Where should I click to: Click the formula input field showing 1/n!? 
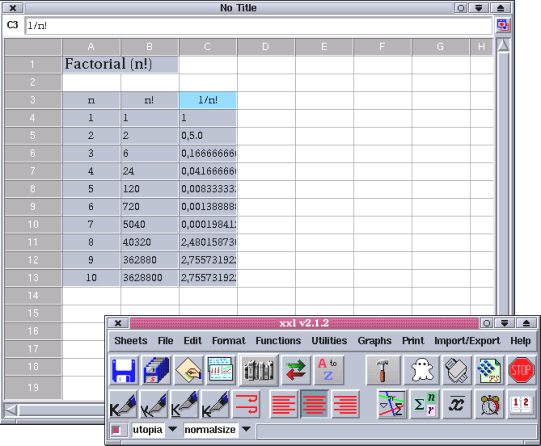tap(258, 26)
